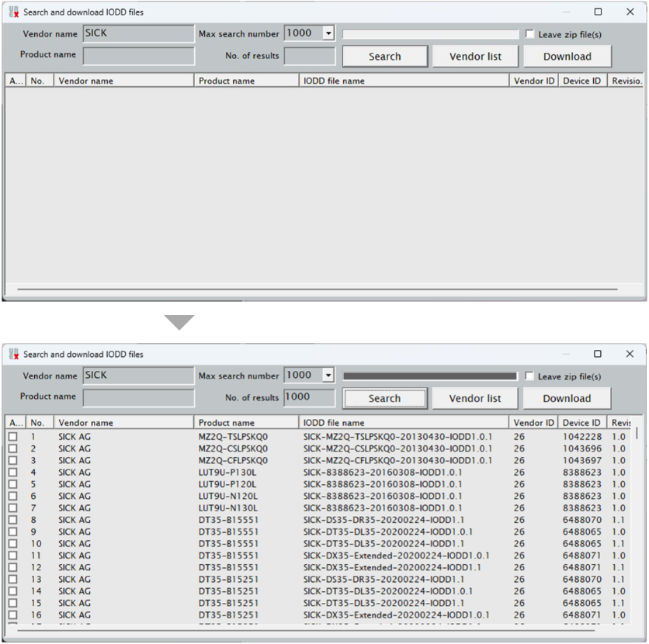
Task: Open Max search number dropdown in lower window
Action: 328,376
